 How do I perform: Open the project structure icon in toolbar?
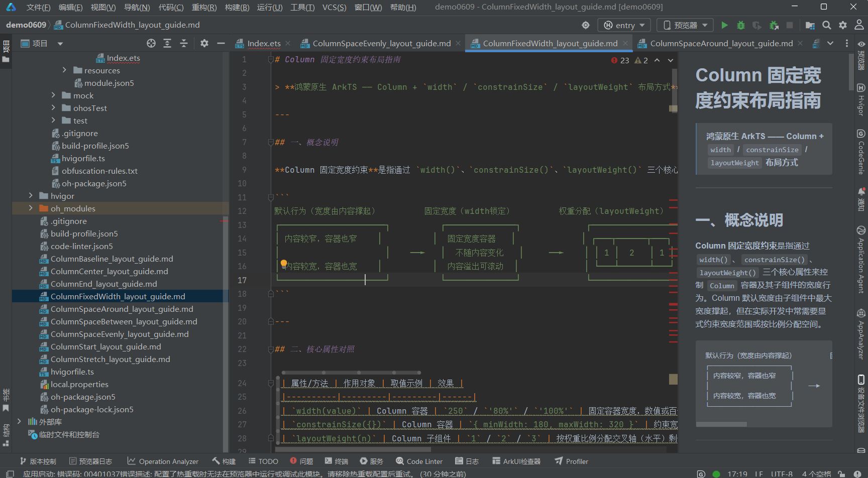810,25
